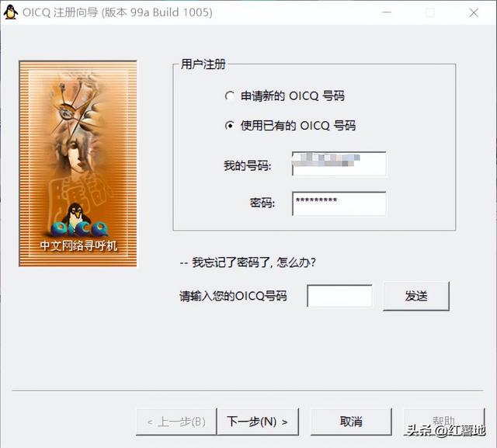Click the 发送 button

[x=416, y=296]
